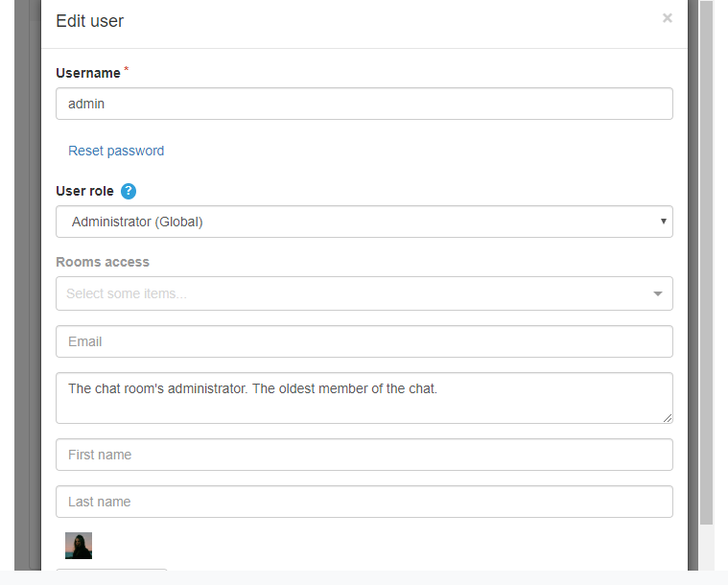Close the Edit user dialog
Viewport: 728px width, 585px height.
(x=668, y=18)
